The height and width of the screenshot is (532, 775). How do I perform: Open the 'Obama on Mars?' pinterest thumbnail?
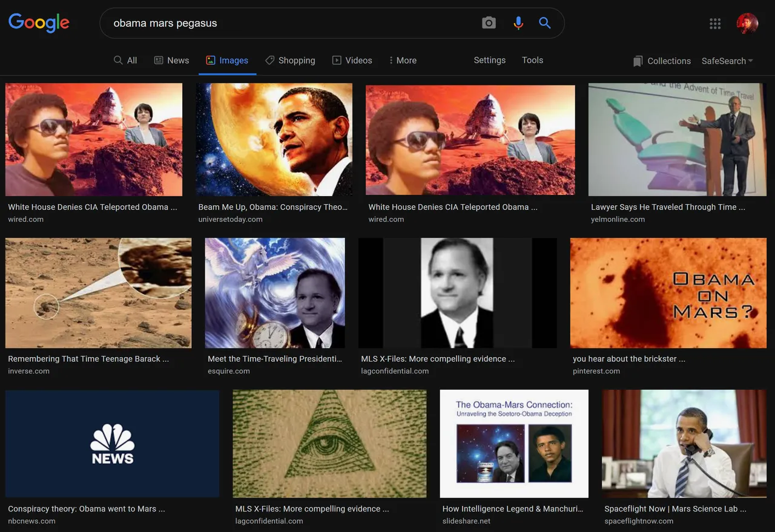point(668,293)
